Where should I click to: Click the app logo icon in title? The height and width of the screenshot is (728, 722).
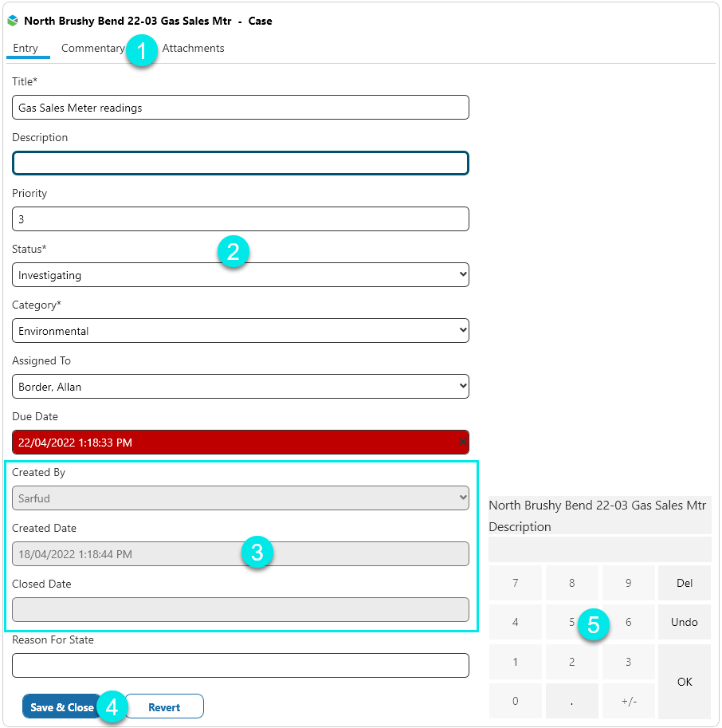(13, 22)
